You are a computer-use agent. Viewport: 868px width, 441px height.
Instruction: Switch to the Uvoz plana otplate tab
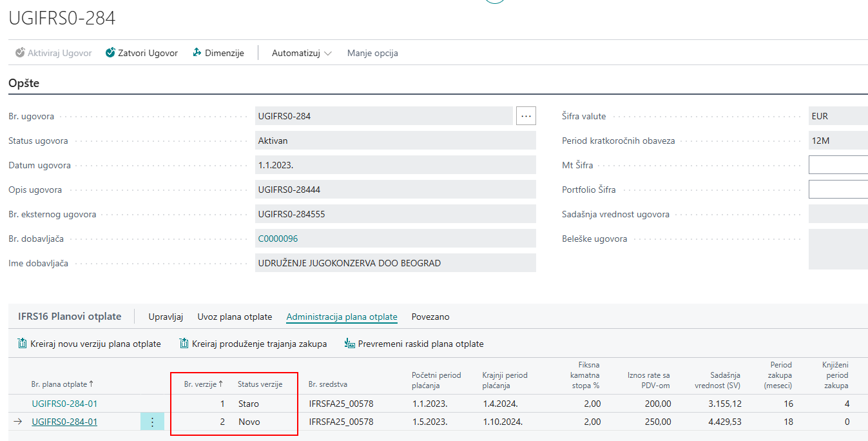pyautogui.click(x=235, y=317)
